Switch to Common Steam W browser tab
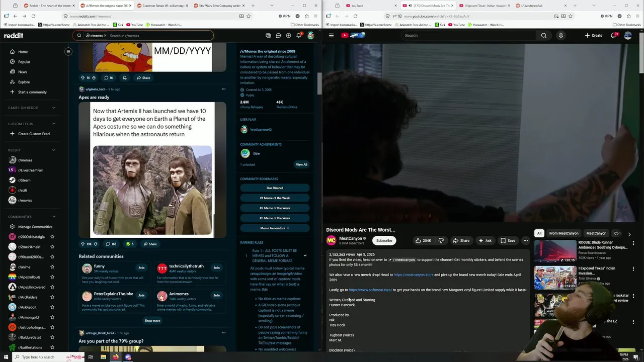 164,6
